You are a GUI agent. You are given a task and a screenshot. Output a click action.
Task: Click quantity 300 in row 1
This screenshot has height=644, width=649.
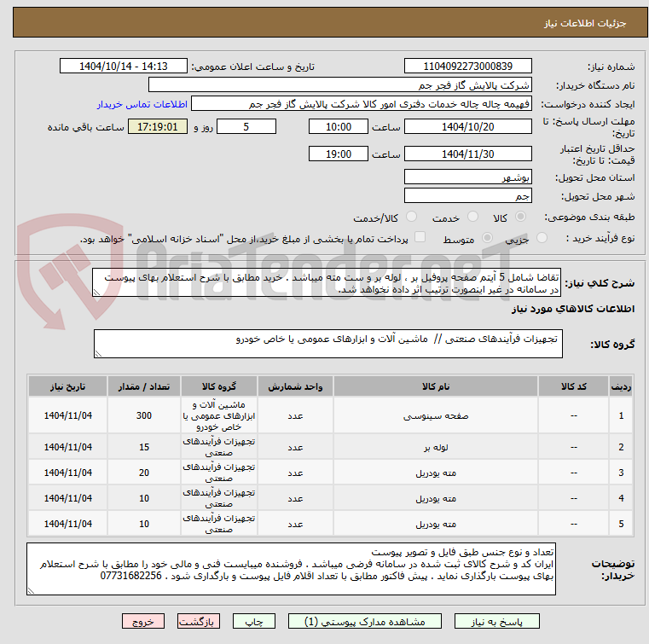[x=143, y=415]
